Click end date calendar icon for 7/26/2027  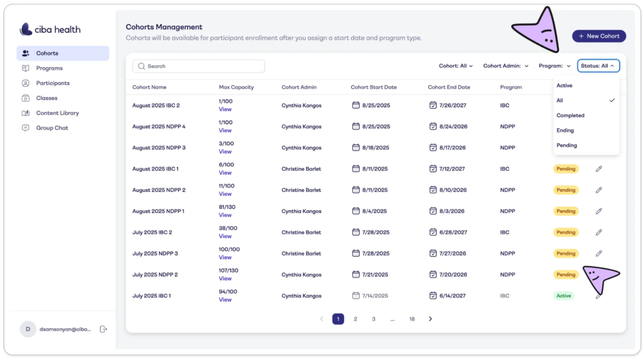433,105
